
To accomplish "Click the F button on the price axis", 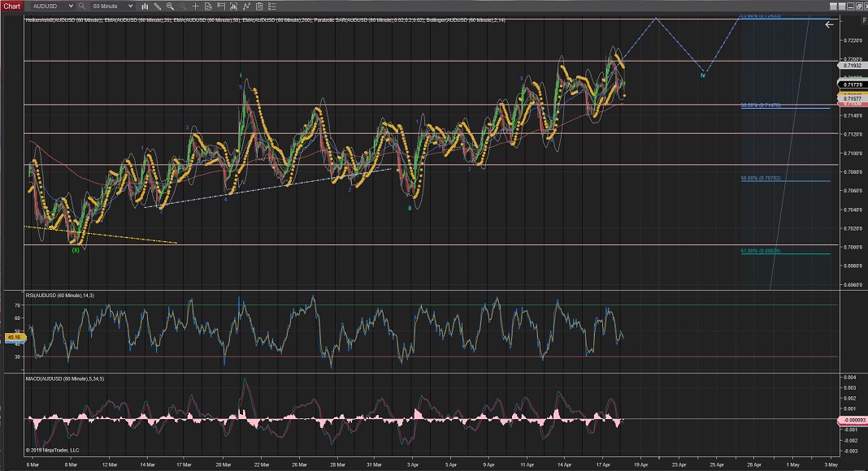I will pyautogui.click(x=864, y=20).
